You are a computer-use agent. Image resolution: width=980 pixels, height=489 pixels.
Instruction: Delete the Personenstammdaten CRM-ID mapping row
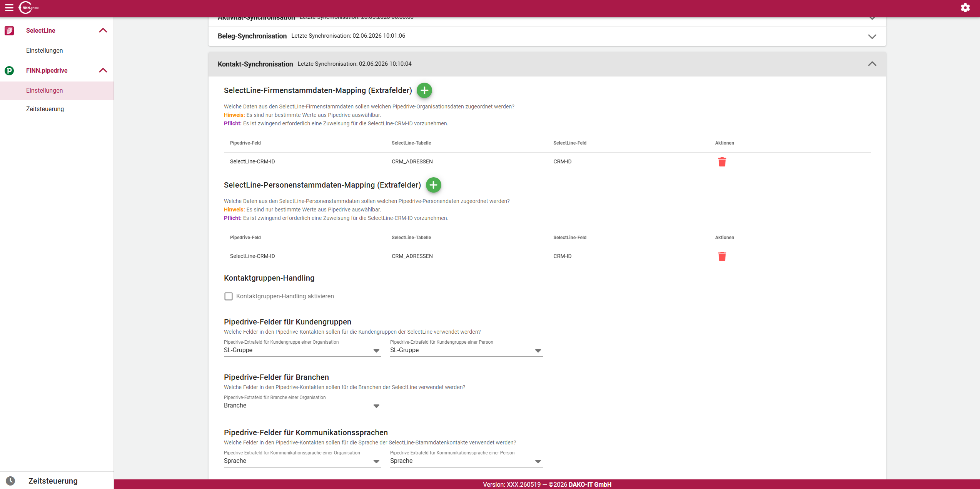point(722,256)
